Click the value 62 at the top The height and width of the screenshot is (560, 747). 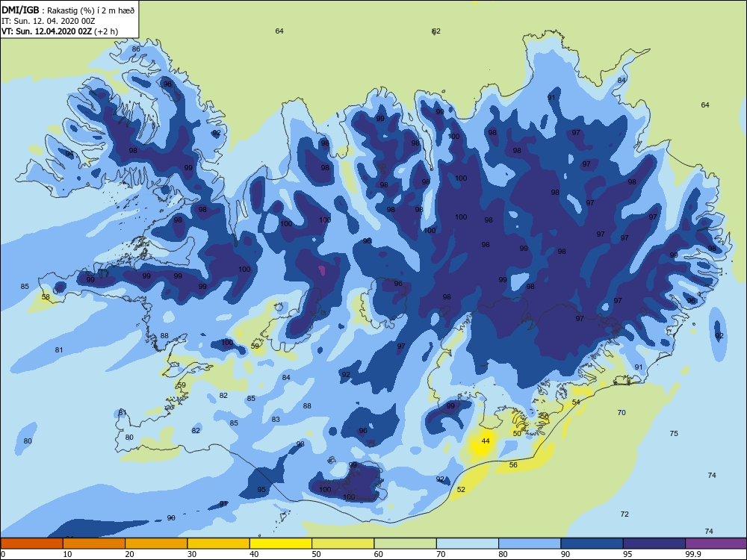click(436, 31)
